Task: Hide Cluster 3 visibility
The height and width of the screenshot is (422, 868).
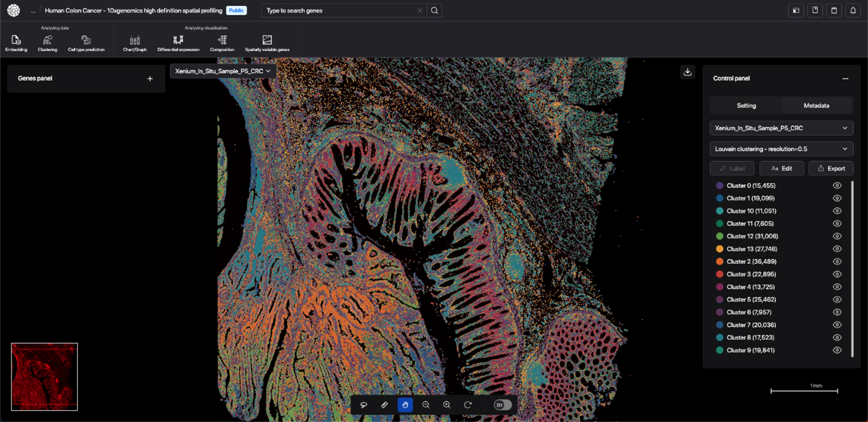Action: 837,274
